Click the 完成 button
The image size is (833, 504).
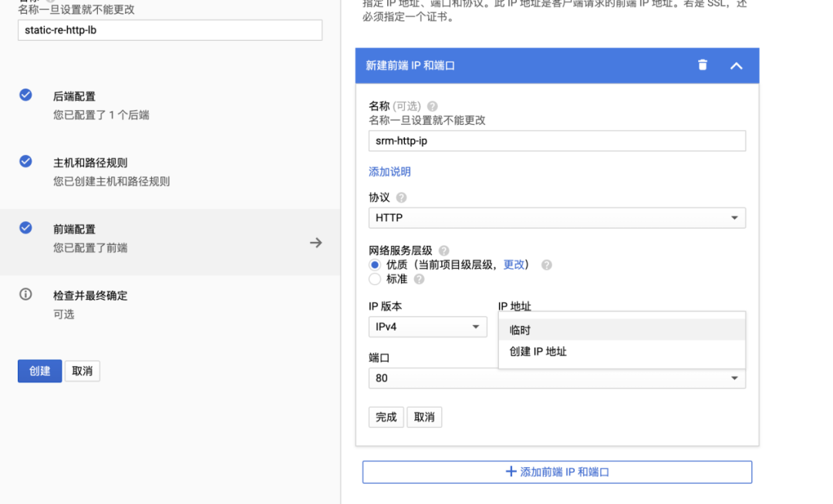(386, 417)
